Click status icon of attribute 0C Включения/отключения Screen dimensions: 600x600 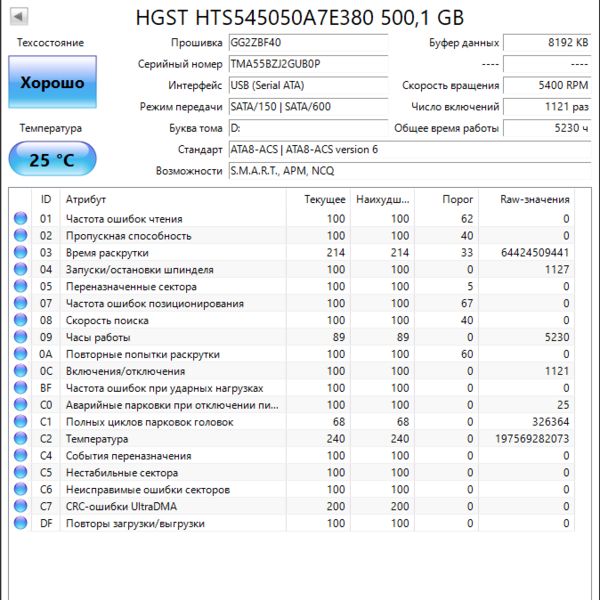point(20,371)
